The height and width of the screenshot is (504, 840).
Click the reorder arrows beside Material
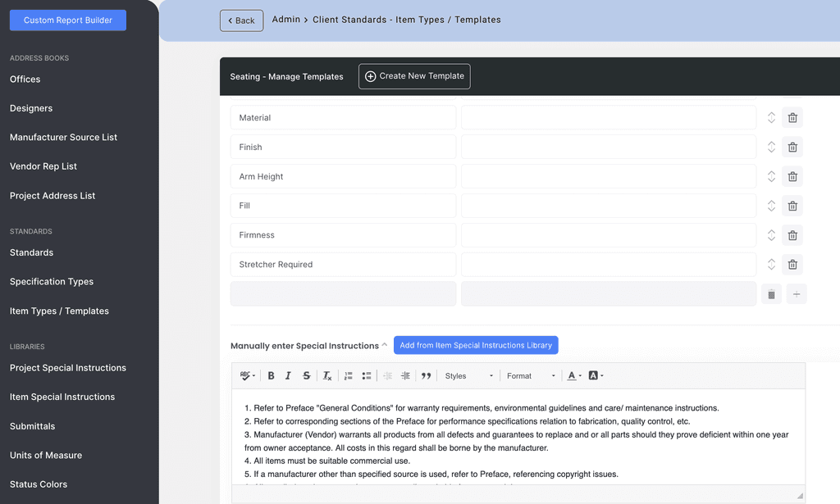[x=771, y=117]
